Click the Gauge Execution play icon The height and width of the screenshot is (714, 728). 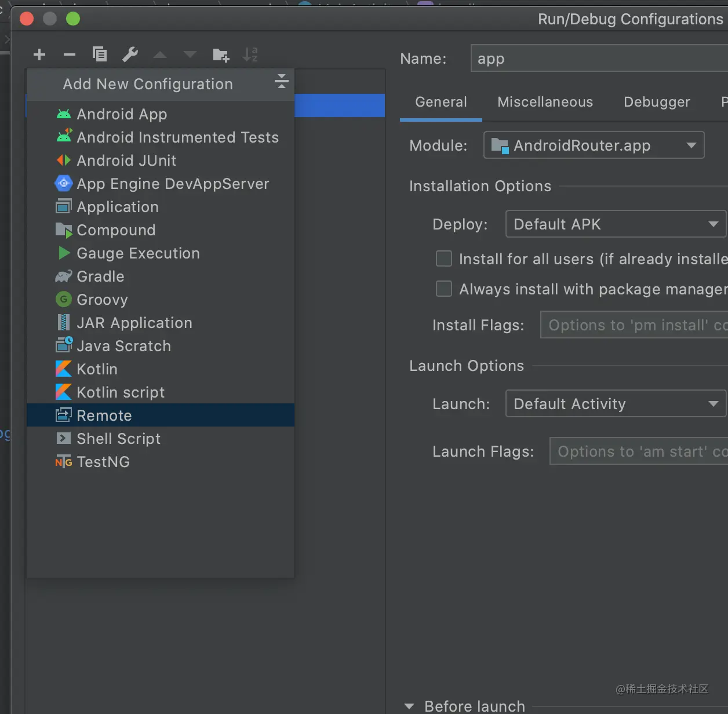tap(64, 253)
